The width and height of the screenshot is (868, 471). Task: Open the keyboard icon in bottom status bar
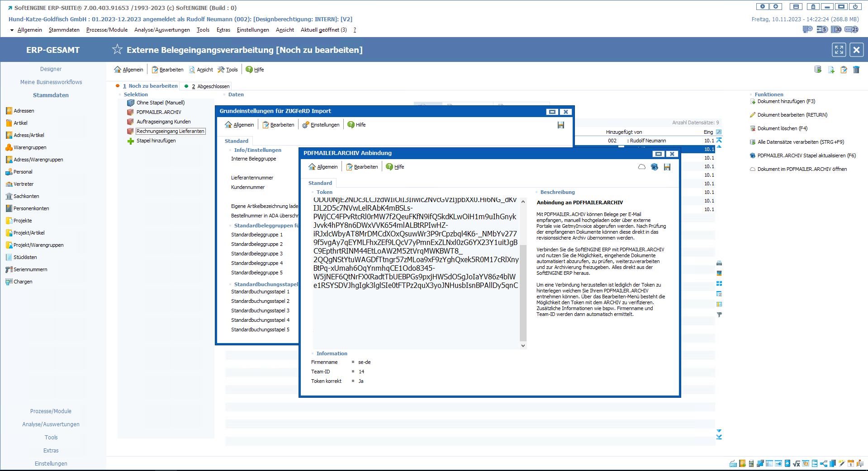click(x=733, y=463)
